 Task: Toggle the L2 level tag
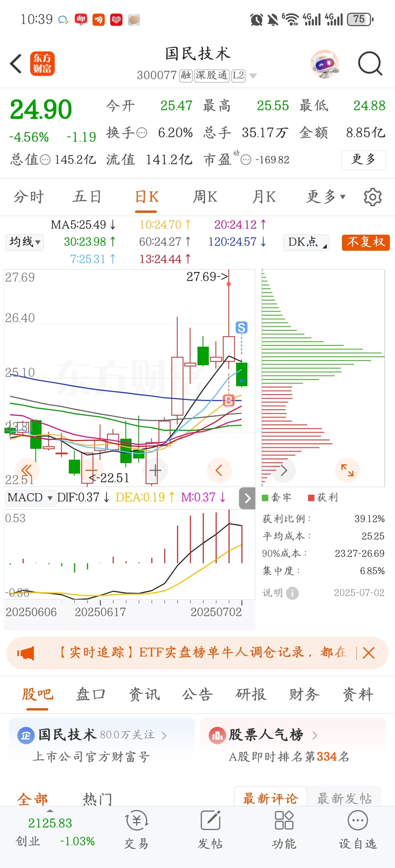(238, 76)
